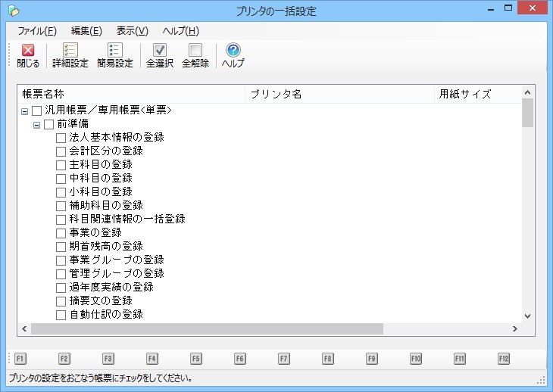Collapse the 汎用帳票/専用帳票<単票> tree node

[x=24, y=111]
